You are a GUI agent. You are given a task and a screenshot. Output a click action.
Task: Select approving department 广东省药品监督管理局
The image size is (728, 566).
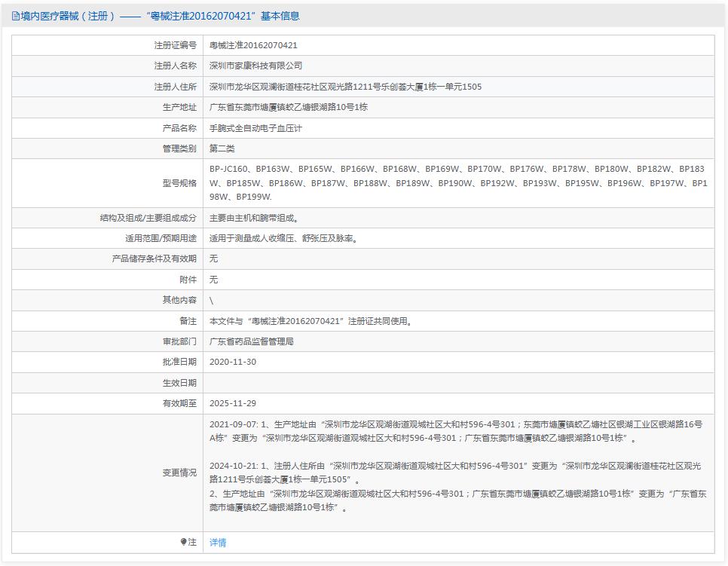pos(251,341)
